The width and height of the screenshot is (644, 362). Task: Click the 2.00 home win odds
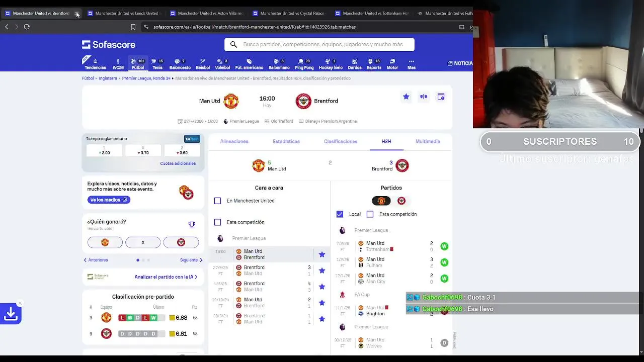pos(104,150)
